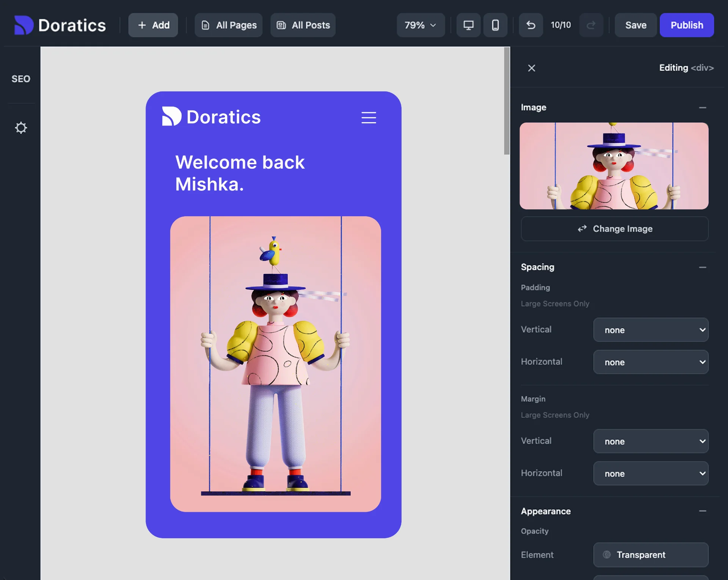Open the All Pages view
The image size is (728, 580).
pyautogui.click(x=228, y=25)
